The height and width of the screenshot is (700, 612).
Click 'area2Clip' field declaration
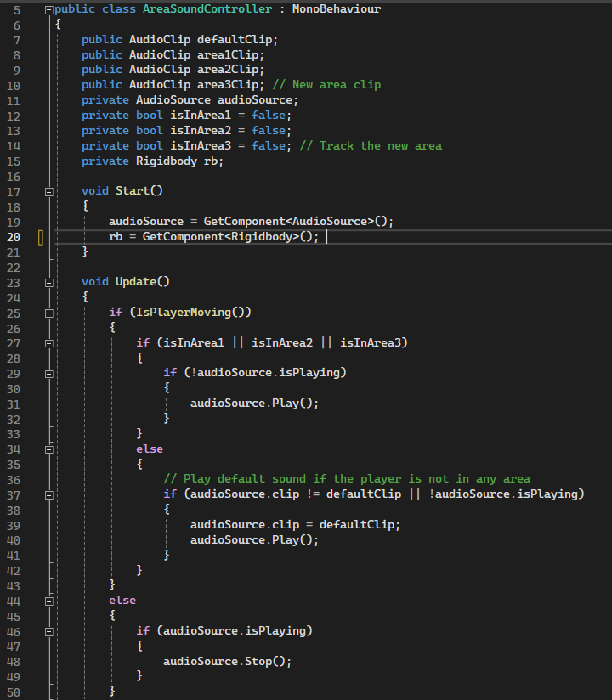click(x=228, y=71)
